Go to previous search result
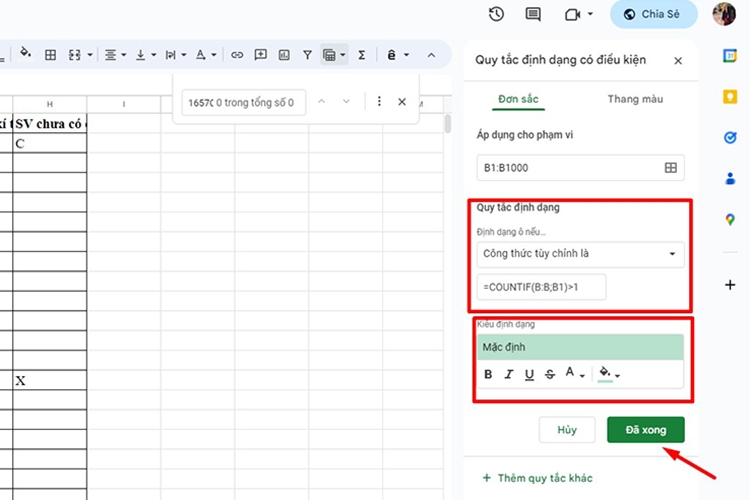 (321, 101)
